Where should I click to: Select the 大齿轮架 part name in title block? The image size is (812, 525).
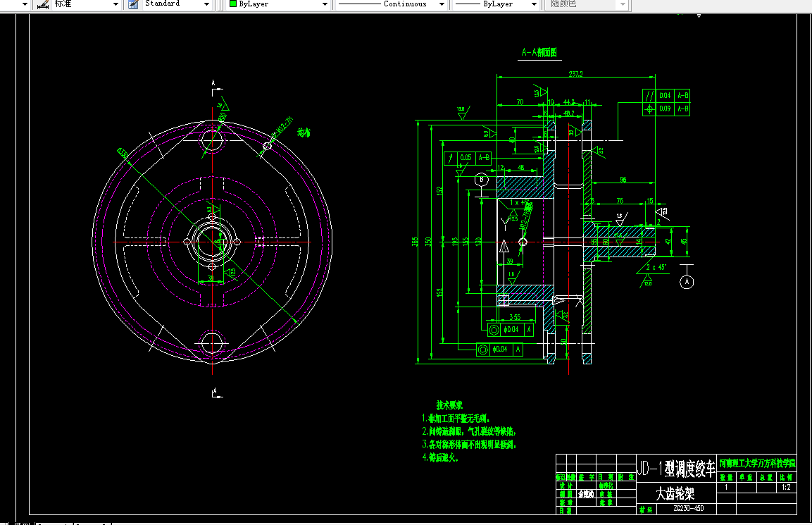(x=675, y=494)
